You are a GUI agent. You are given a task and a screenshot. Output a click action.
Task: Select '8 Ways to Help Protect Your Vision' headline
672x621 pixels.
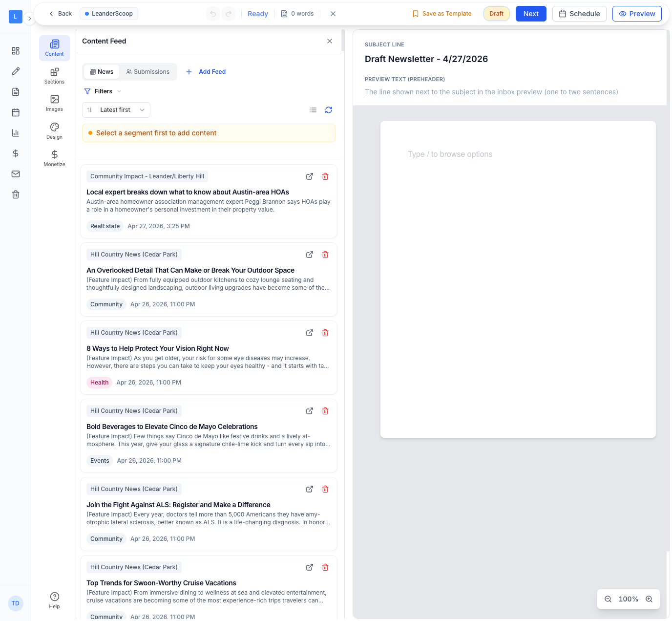158,348
